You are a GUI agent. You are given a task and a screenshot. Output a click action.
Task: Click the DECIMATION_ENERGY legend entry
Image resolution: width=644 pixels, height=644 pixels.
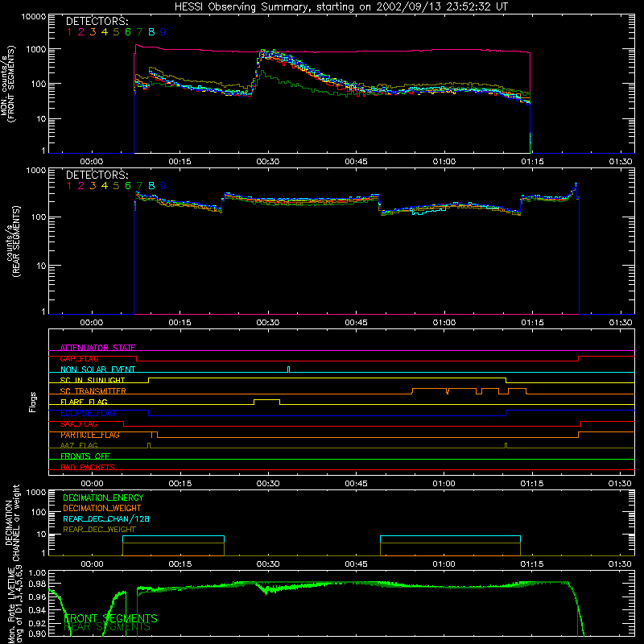(103, 497)
